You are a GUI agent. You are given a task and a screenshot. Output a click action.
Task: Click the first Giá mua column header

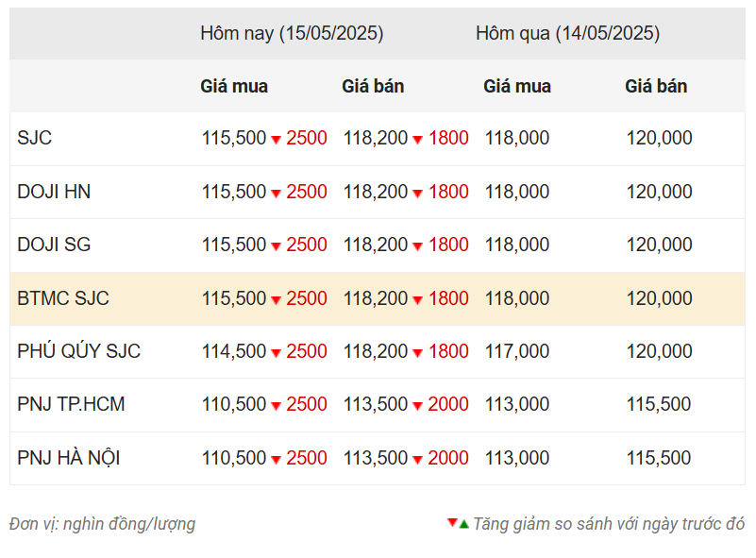pos(234,86)
